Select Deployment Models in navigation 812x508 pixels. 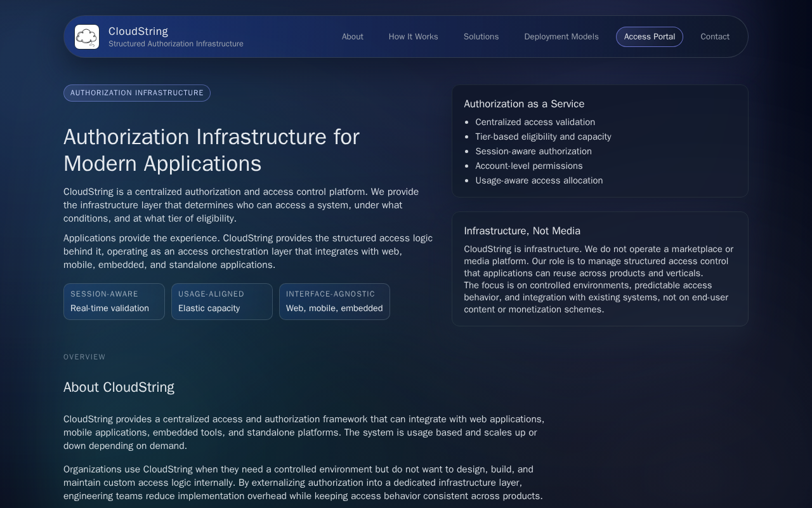(561, 37)
